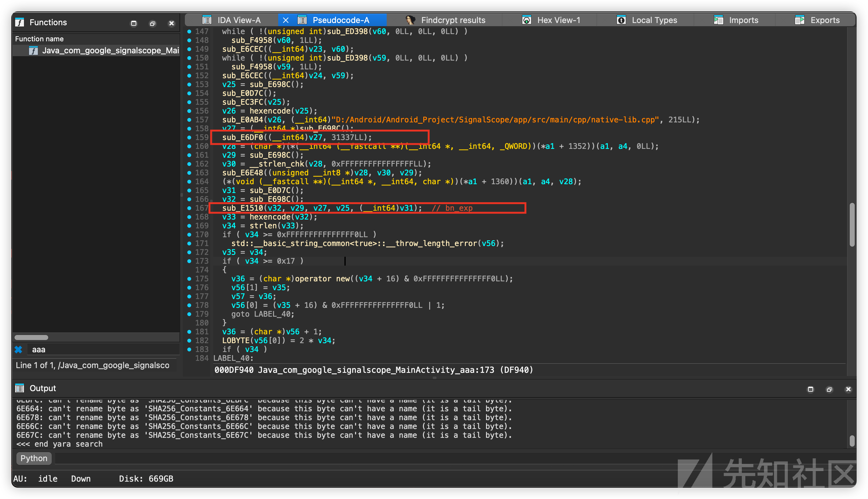Click the Exports tab icon
The width and height of the screenshot is (868, 499).
pos(800,20)
